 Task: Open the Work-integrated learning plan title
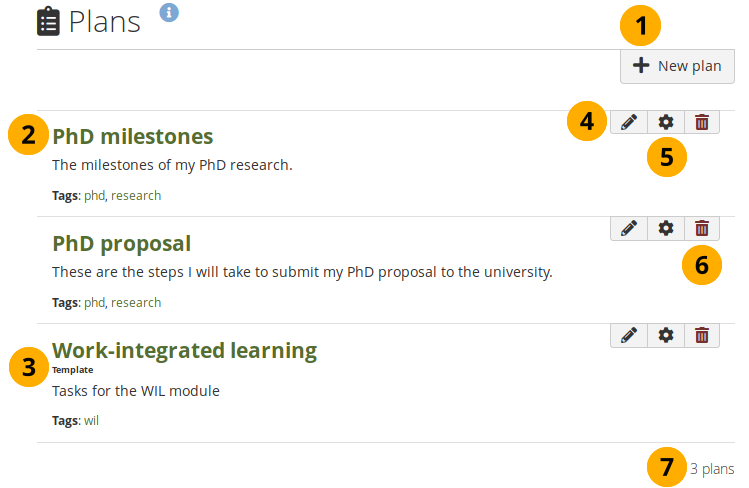coord(184,350)
